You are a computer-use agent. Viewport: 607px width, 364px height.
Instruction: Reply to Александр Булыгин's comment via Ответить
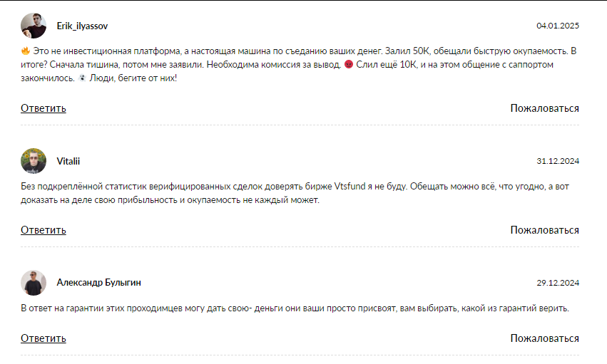coord(44,338)
